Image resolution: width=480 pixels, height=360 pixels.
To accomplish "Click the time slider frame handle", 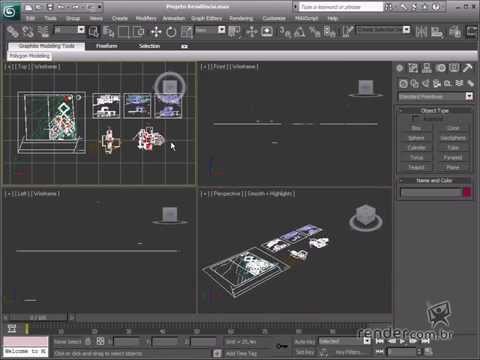I will tap(39, 317).
